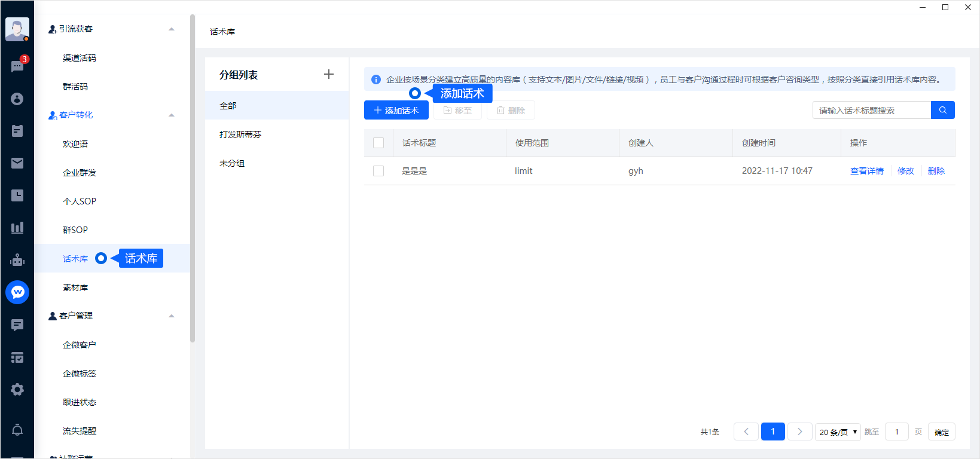Click the blue search magnifier button

point(942,110)
